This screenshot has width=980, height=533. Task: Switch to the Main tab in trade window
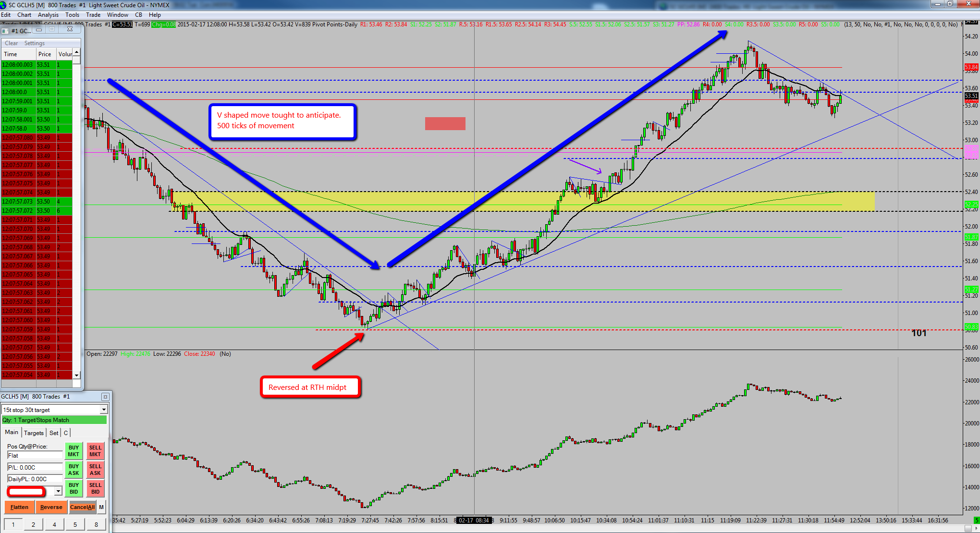[12, 432]
